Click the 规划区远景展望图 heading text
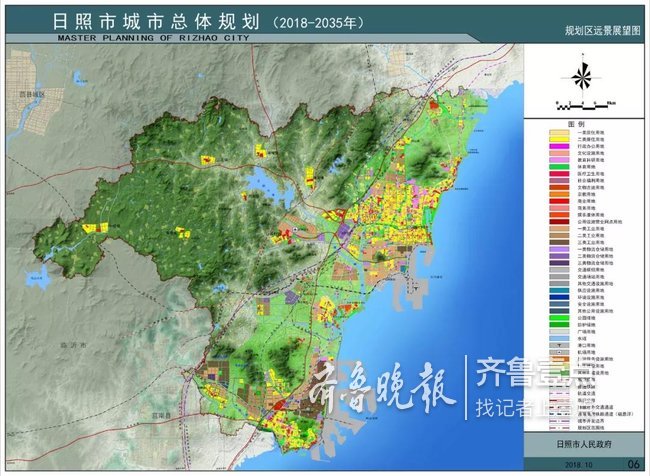The width and height of the screenshot is (650, 476). point(590,33)
